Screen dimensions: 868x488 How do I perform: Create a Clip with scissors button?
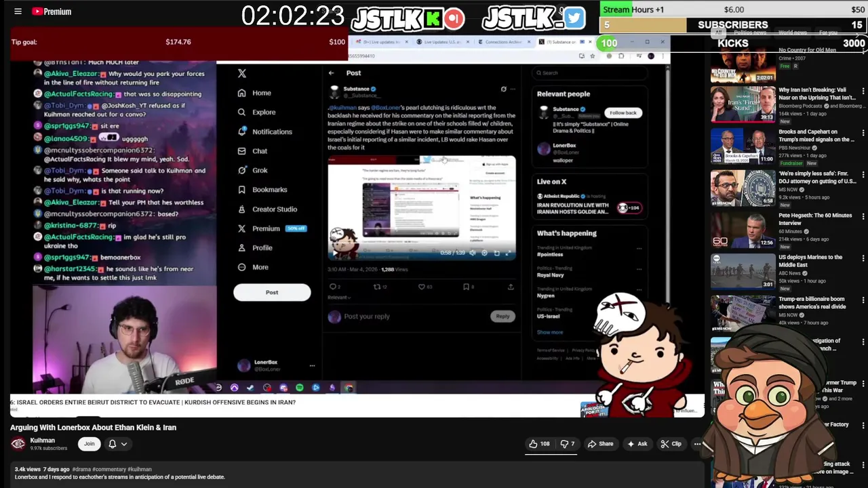tap(671, 444)
